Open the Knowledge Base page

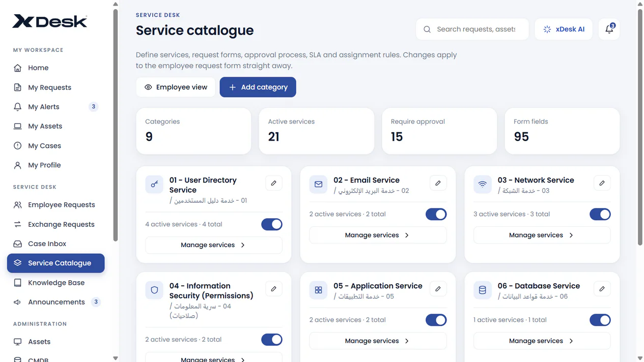(x=56, y=283)
